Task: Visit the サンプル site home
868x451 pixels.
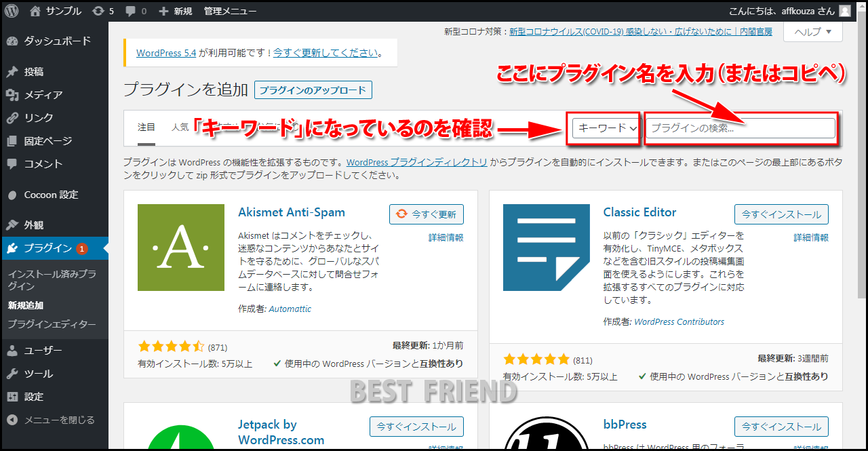Action: point(56,11)
